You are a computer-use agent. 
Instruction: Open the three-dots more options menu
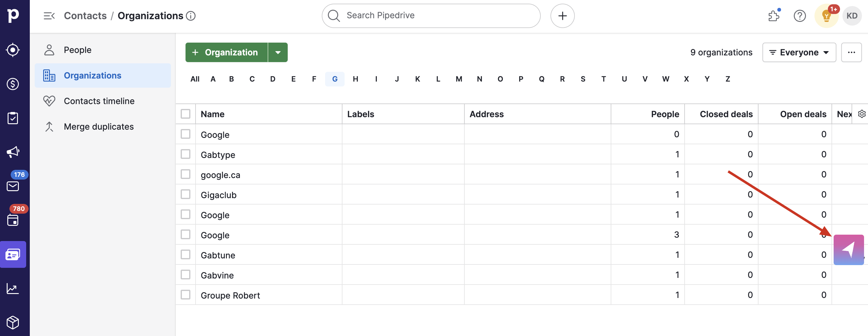851,52
